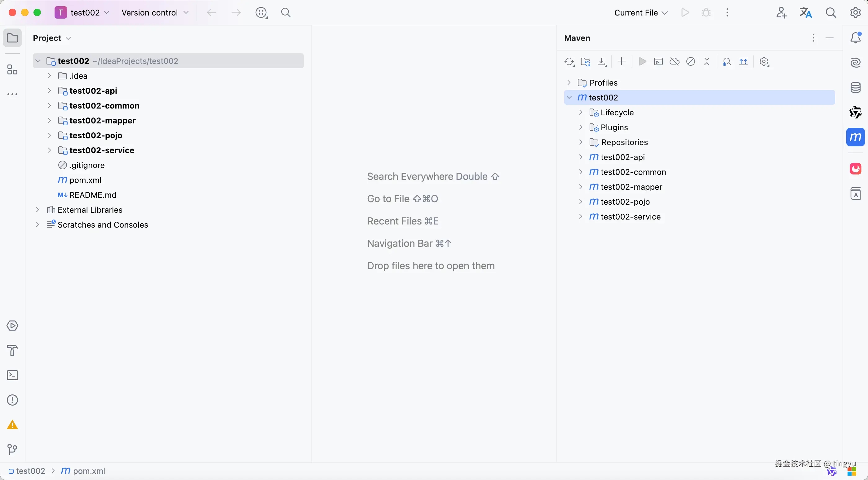
Task: Open the Git tool window
Action: tap(12, 449)
